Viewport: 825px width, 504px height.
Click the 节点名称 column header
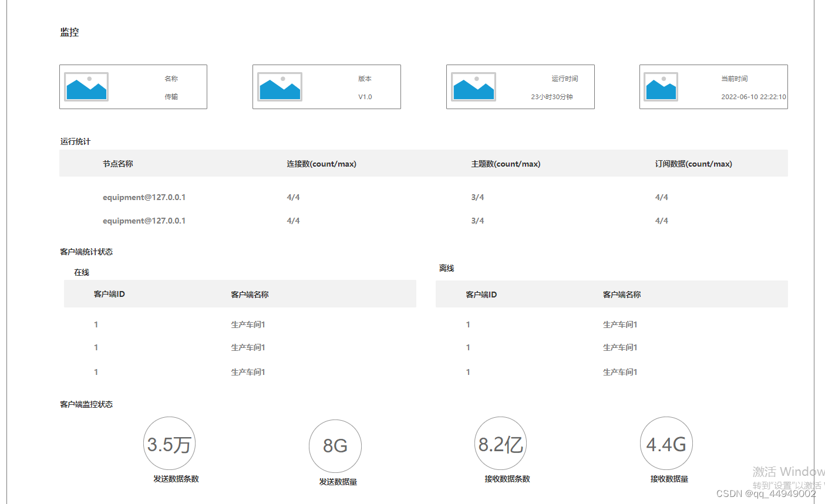[x=118, y=164]
